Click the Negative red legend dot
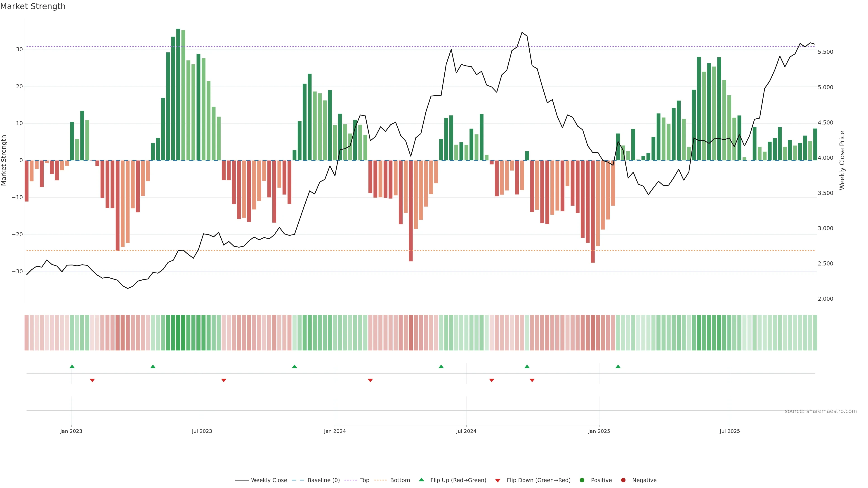Screen dimensions: 868x488 coord(623,480)
